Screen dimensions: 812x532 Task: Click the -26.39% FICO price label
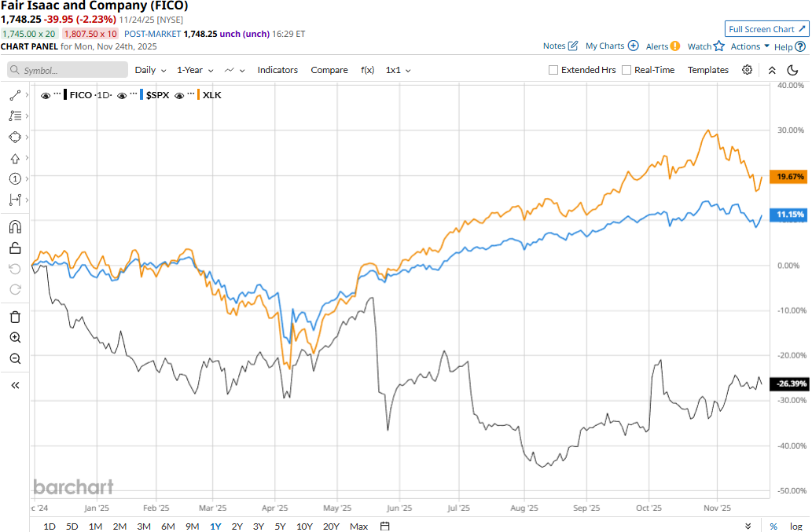point(788,383)
